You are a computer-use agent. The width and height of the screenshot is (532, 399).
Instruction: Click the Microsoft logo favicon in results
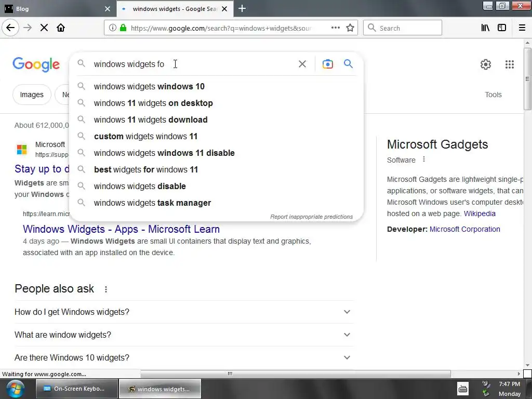[22, 149]
